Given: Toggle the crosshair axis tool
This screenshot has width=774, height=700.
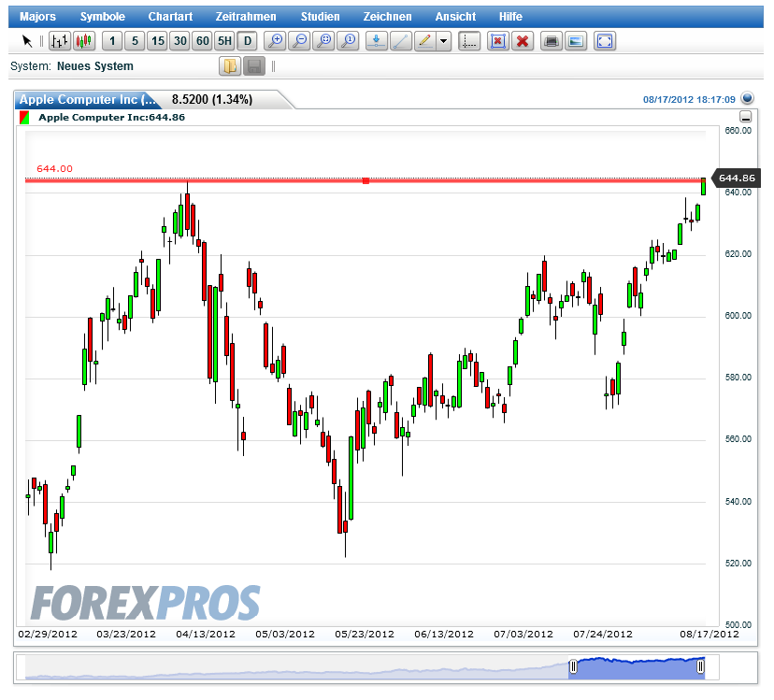Looking at the screenshot, I should point(469,41).
